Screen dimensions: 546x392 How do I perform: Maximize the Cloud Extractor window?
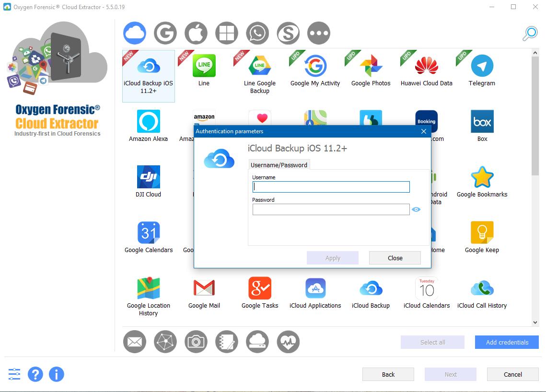click(513, 7)
